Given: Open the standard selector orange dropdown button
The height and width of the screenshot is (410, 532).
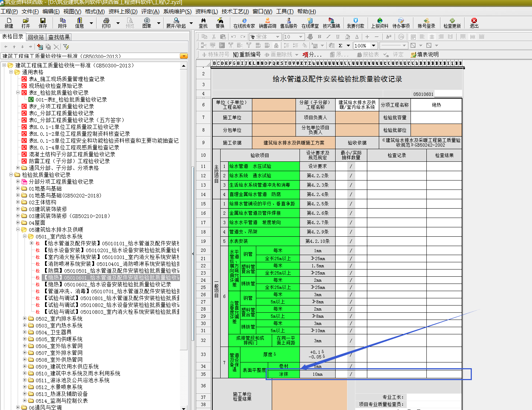Looking at the screenshot, I should (x=184, y=56).
